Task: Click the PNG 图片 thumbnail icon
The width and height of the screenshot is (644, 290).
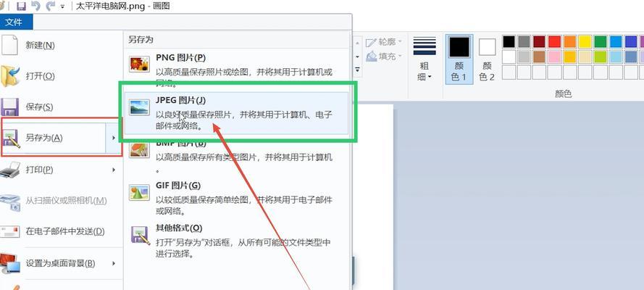Action: tap(139, 65)
